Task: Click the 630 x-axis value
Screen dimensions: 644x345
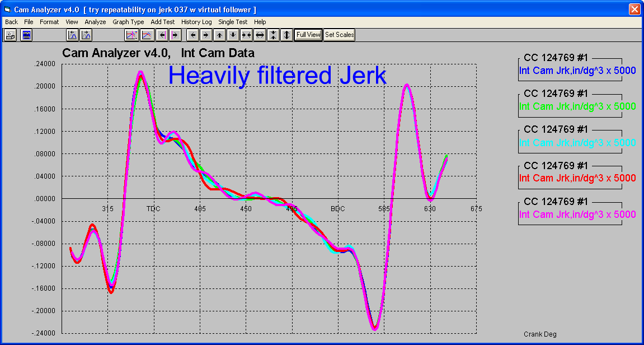Action: coord(430,208)
